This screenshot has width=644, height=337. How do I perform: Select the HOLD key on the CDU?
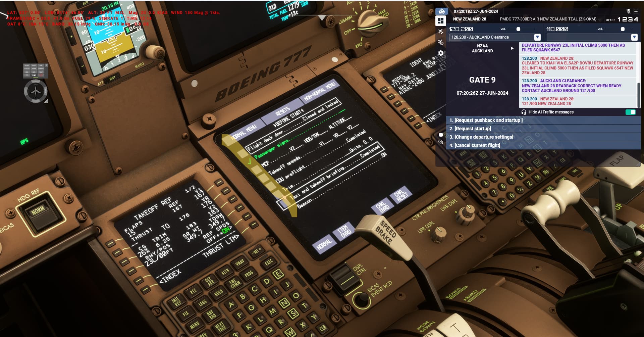(218, 293)
